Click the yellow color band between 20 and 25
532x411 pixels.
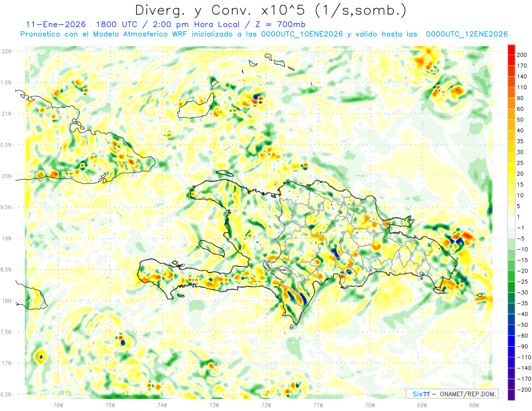(511, 168)
